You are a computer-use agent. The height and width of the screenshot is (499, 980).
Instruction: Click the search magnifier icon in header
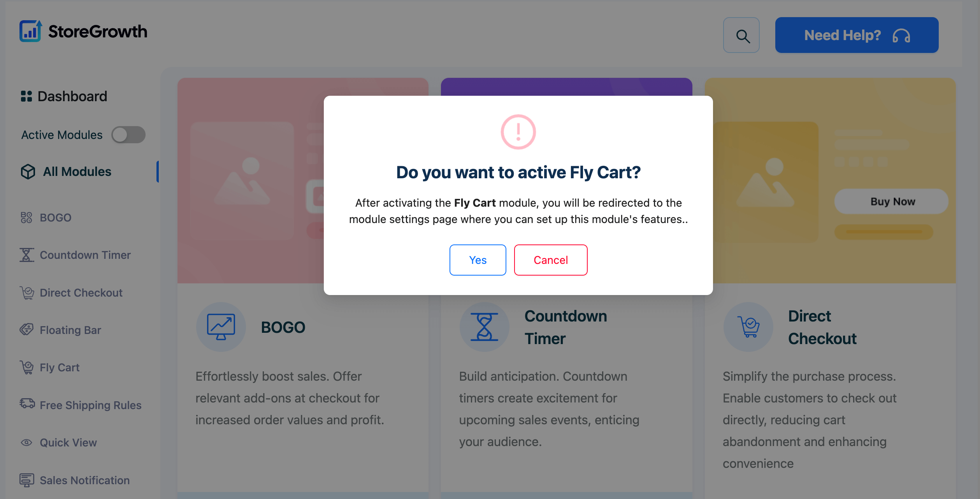tap(741, 35)
